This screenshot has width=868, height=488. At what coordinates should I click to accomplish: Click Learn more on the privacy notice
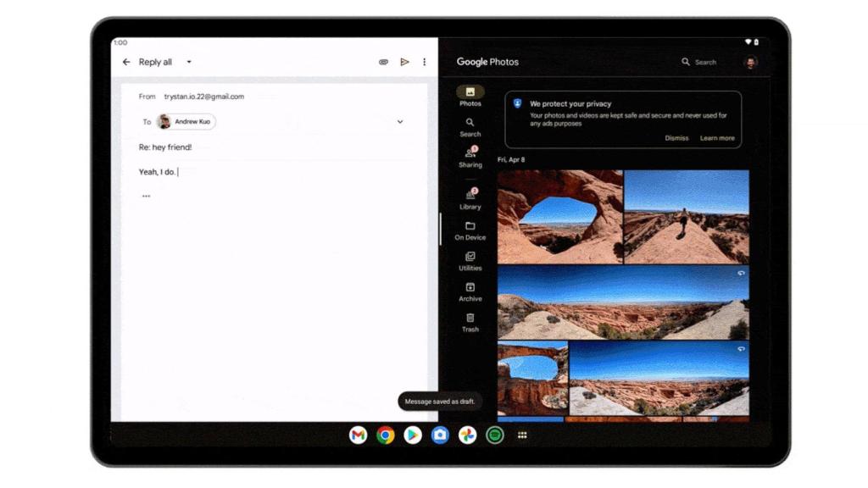click(719, 138)
